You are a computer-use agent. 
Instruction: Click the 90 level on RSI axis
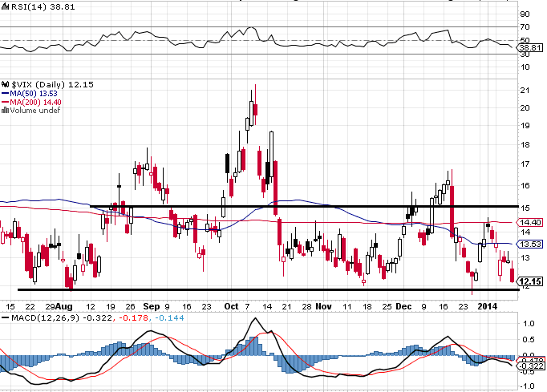coord(525,14)
